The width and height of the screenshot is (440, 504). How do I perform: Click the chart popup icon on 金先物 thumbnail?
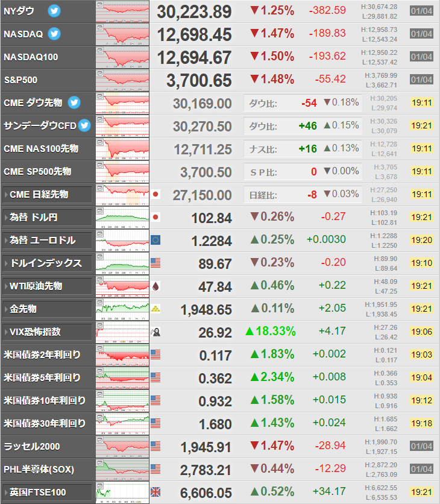coord(100,303)
